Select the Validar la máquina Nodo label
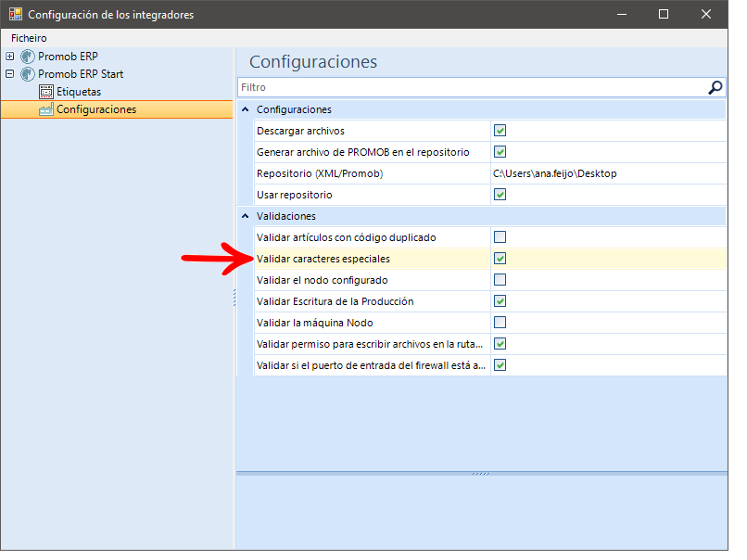The image size is (747, 560). point(314,323)
